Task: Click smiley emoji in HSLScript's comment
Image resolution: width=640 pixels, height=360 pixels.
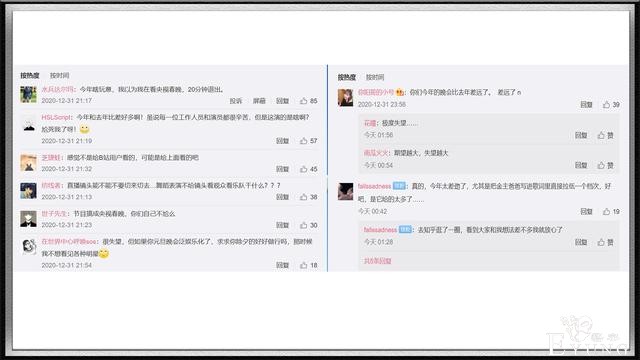Action: click(x=84, y=129)
